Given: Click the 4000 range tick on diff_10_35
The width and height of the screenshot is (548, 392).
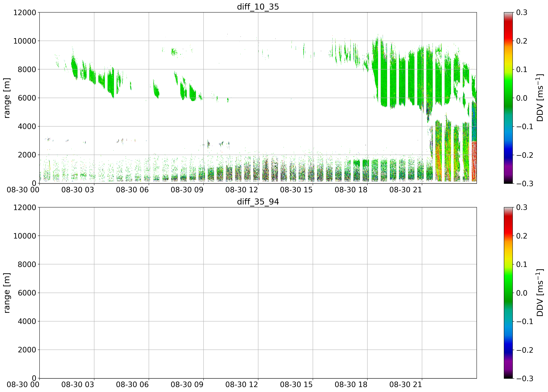Looking at the screenshot, I should click(x=27, y=126).
